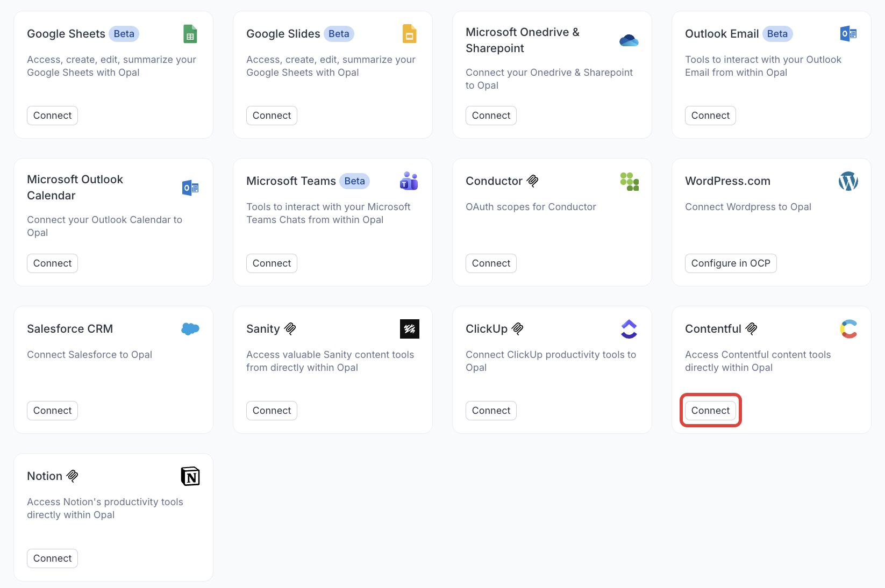Viewport: 885px width, 588px height.
Task: Click the 'Sanity' card title
Action: 263,329
